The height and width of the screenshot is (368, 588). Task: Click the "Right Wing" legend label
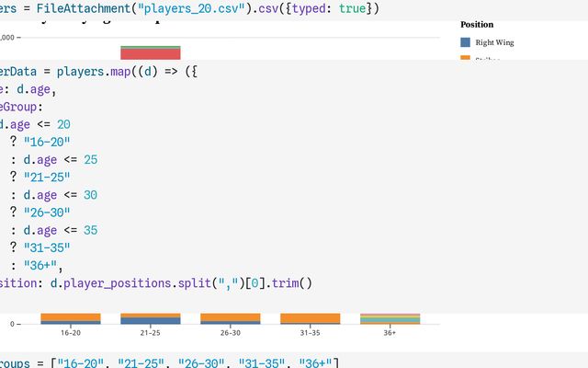494,42
